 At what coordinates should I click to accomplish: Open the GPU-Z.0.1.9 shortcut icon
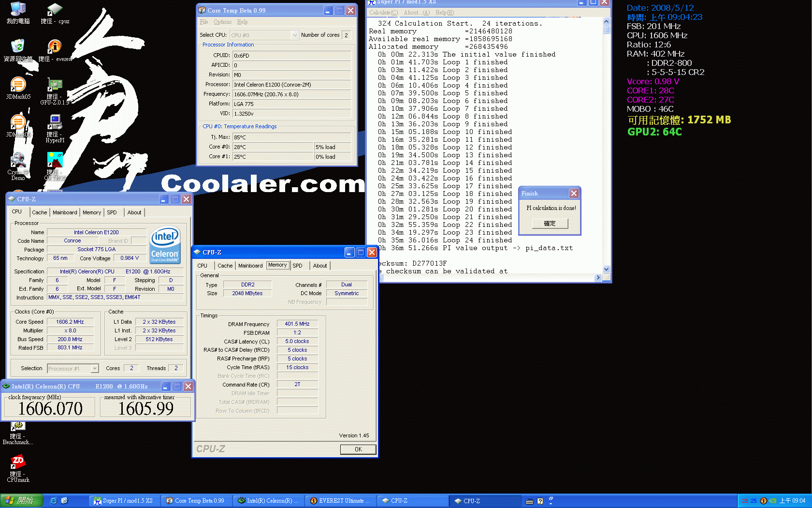tap(55, 91)
